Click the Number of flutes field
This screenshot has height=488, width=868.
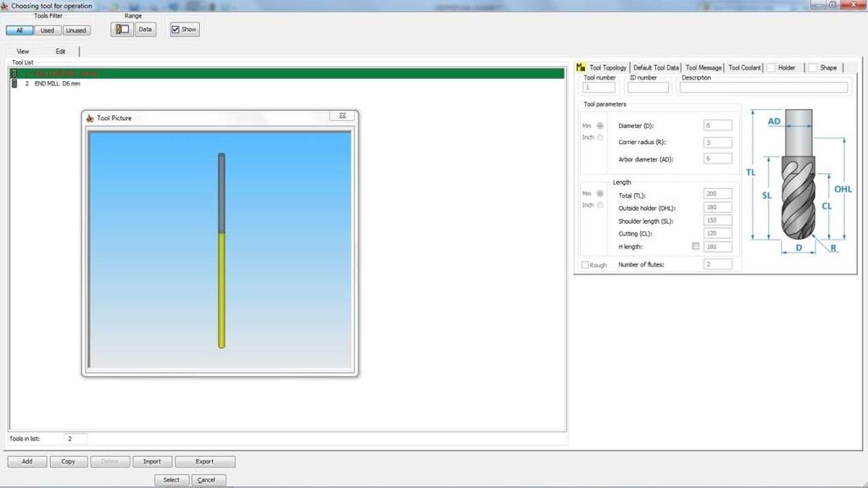click(717, 264)
